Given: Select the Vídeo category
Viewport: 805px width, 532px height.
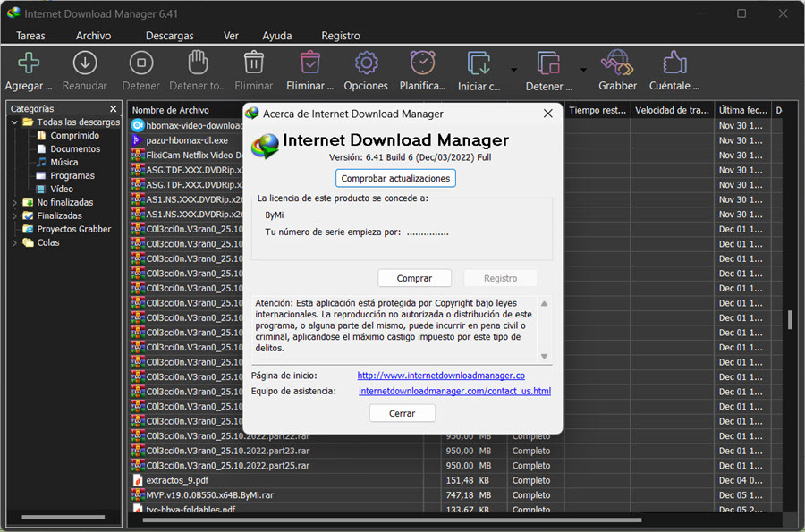Looking at the screenshot, I should pos(62,189).
